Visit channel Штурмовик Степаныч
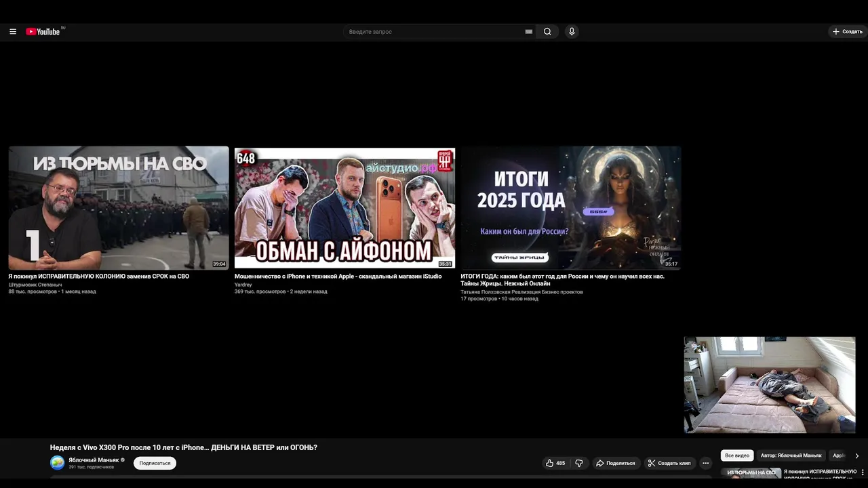Screen dimensions: 868x488 tap(35, 285)
